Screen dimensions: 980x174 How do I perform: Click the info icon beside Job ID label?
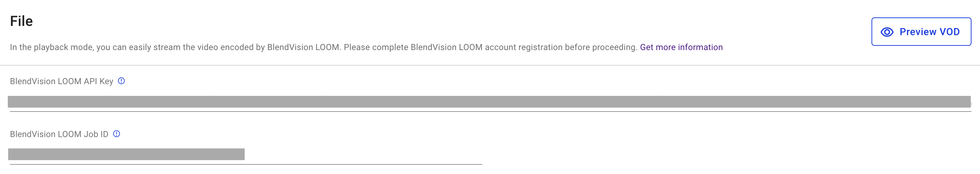(x=117, y=134)
